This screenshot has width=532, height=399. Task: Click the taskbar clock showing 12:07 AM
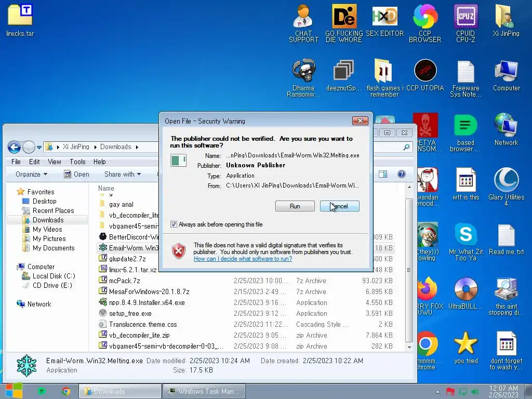coord(503,392)
